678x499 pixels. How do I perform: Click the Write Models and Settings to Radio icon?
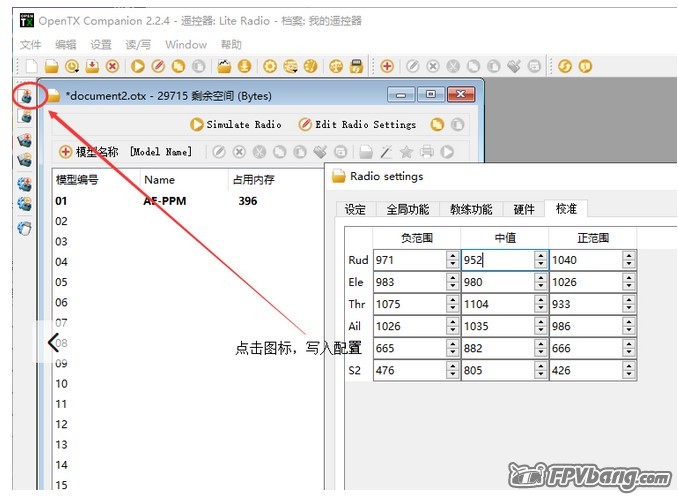coord(26,96)
